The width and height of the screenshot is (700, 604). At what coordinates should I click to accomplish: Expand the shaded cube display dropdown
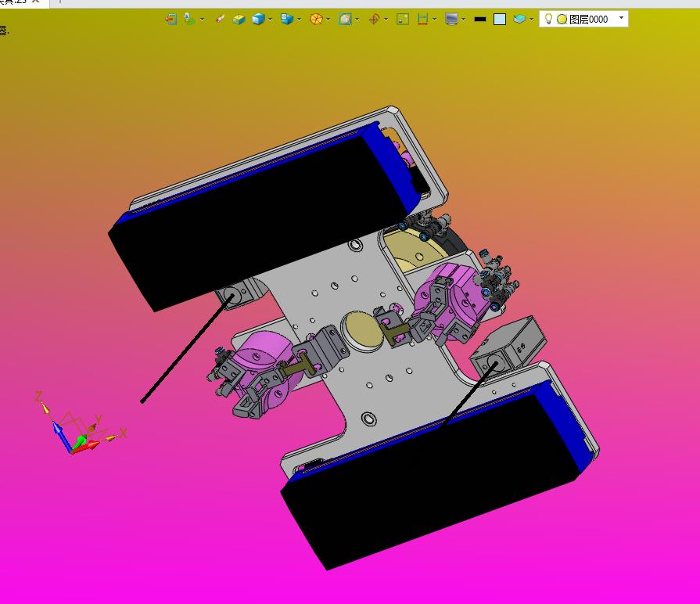point(270,20)
